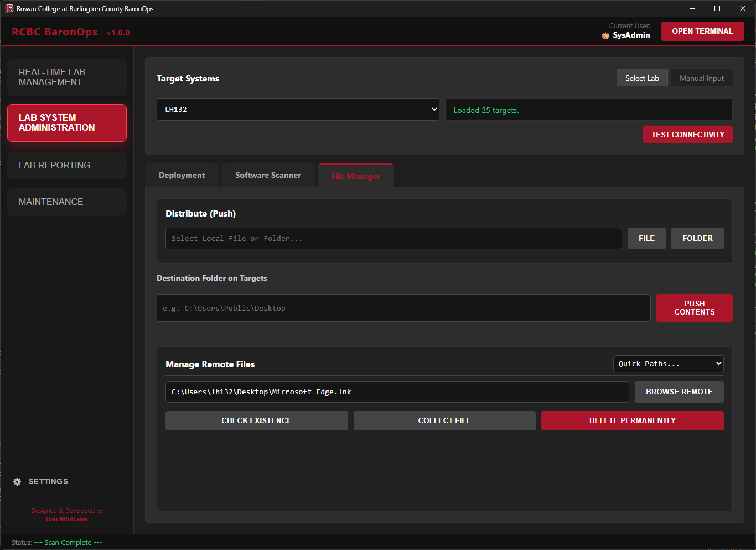This screenshot has height=550, width=756.
Task: Click File to select a local file
Action: (646, 238)
